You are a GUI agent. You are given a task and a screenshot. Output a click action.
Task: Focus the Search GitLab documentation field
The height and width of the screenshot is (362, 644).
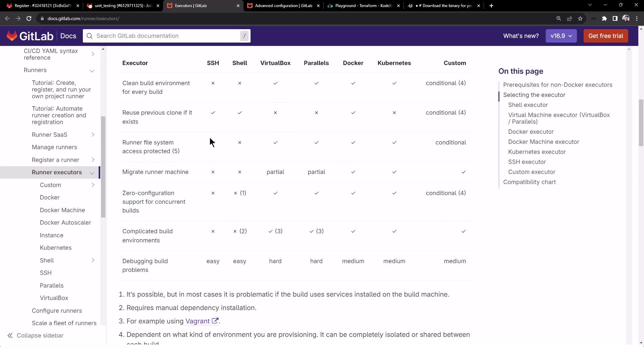(167, 36)
